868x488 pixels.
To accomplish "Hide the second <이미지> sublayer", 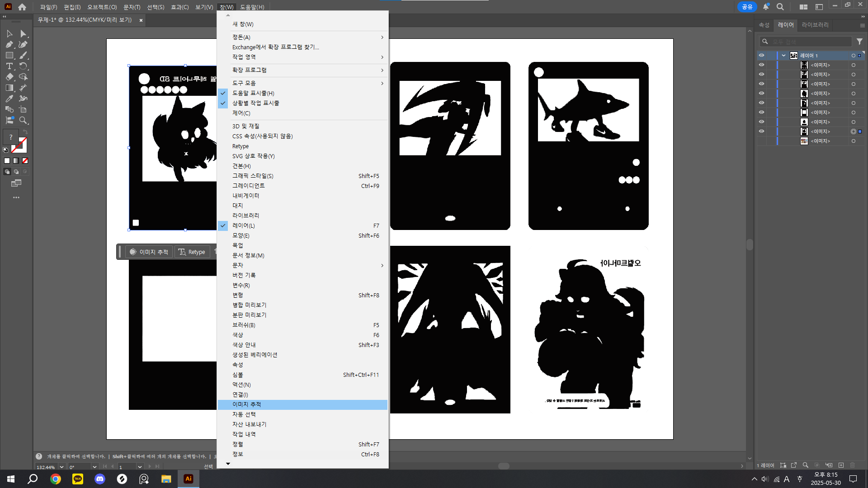I will (x=761, y=75).
